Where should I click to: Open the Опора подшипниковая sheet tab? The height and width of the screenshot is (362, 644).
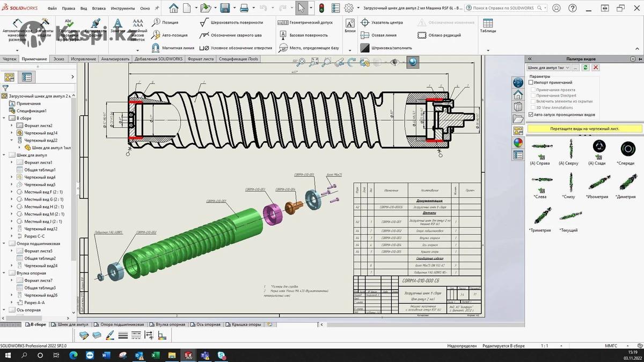click(x=121, y=324)
